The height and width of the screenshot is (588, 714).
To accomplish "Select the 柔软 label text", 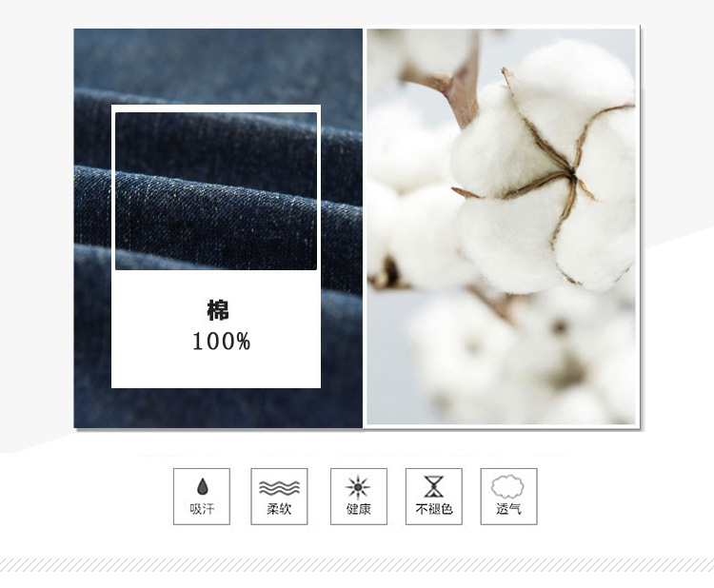I will coord(279,509).
